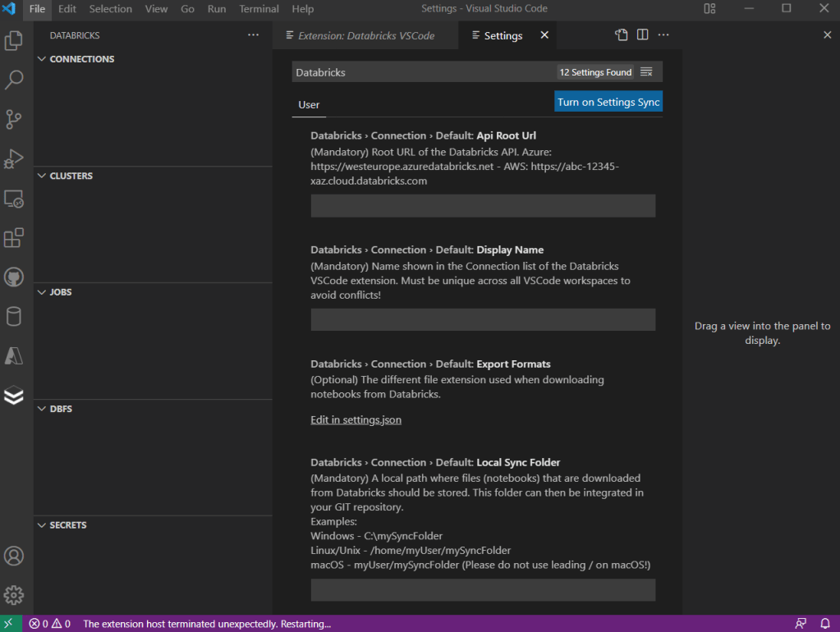Image resolution: width=840 pixels, height=632 pixels.
Task: Open the Accounts icon
Action: click(x=14, y=556)
